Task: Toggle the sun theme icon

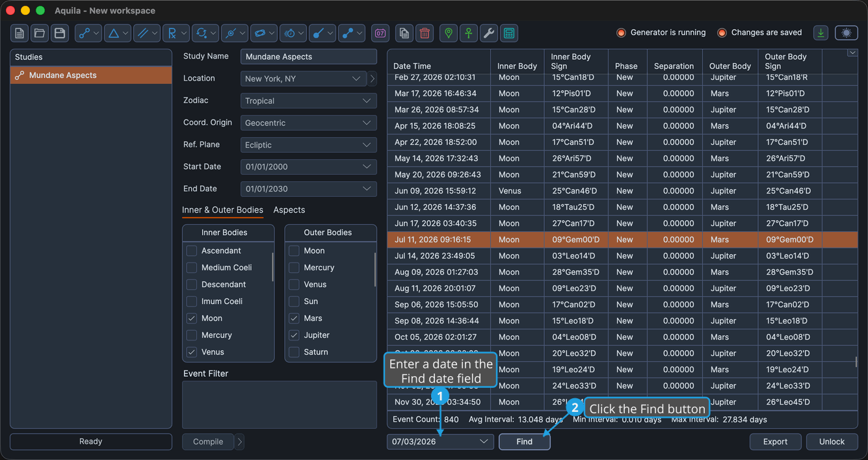Action: point(847,32)
